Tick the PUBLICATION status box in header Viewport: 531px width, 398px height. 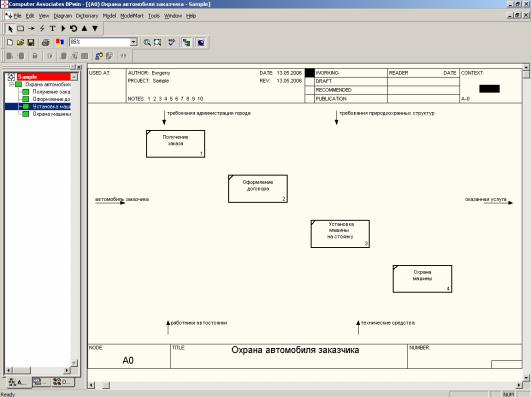(x=310, y=99)
